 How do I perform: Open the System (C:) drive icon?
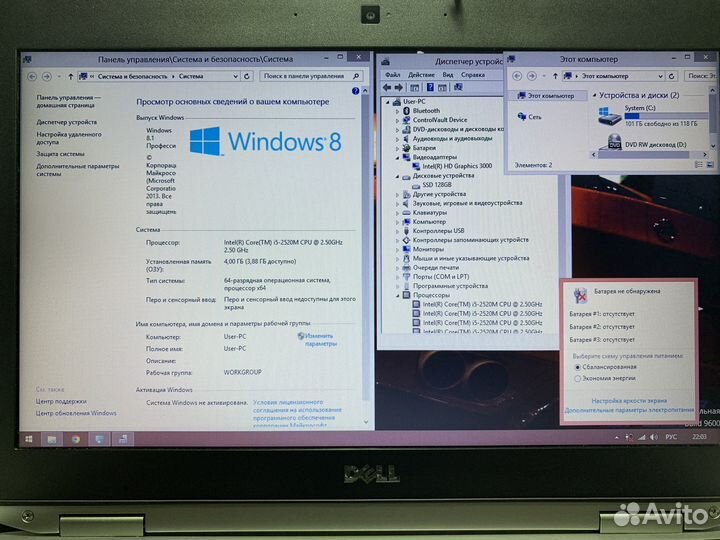tap(609, 115)
